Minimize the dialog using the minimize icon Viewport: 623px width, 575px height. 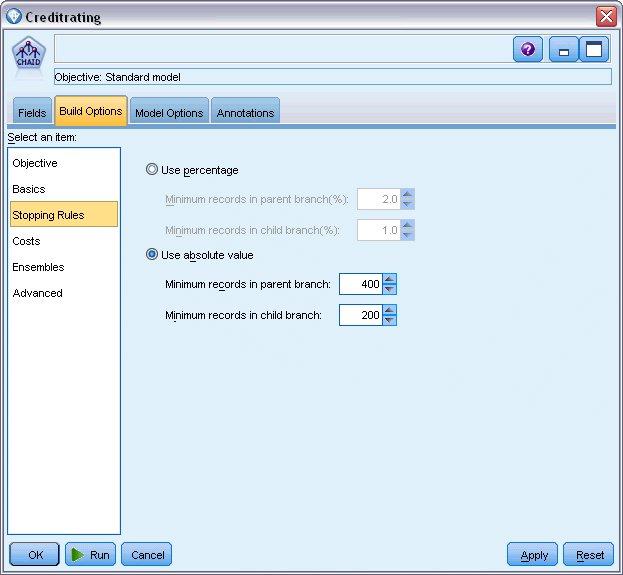coord(563,49)
